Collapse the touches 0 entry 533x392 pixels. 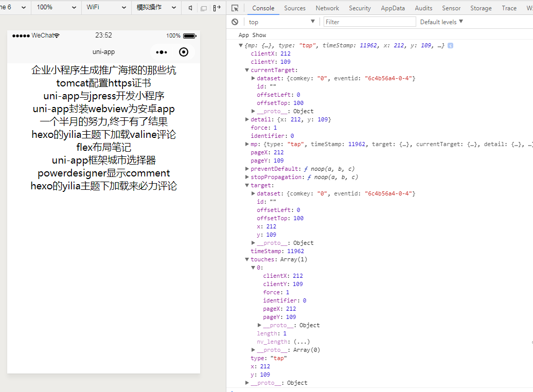click(x=253, y=268)
